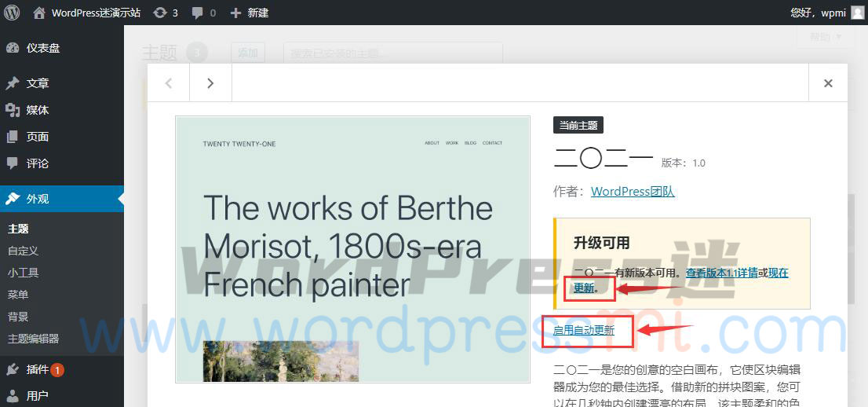868x407 pixels.
Task: Open 主题编辑器 theme editor submenu item
Action: point(33,338)
